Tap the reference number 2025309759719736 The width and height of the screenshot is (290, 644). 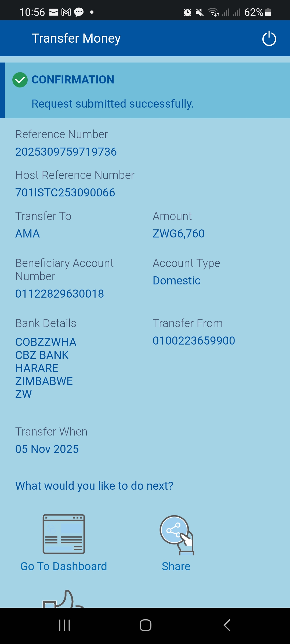click(x=66, y=152)
